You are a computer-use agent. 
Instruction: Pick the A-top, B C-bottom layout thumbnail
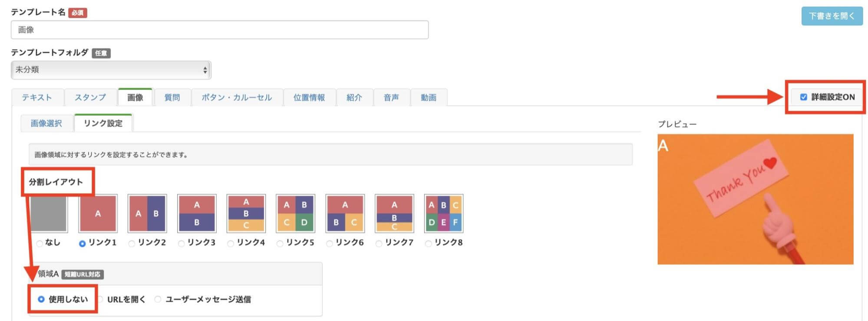(345, 213)
